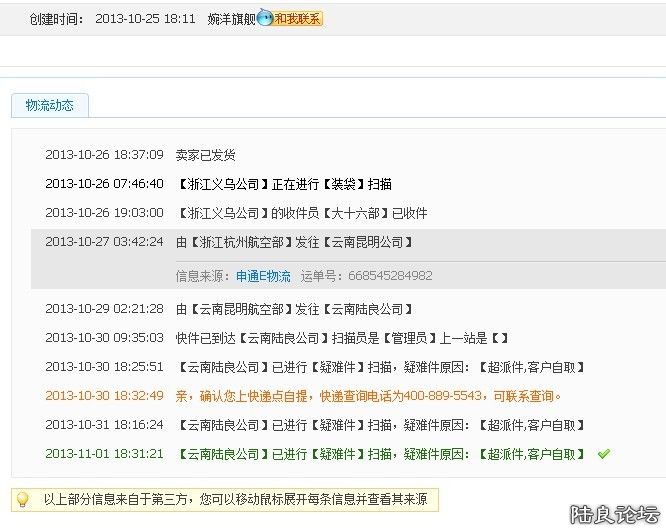
Task: Click the green checkmark on the latest entry
Action: pyautogui.click(x=603, y=454)
